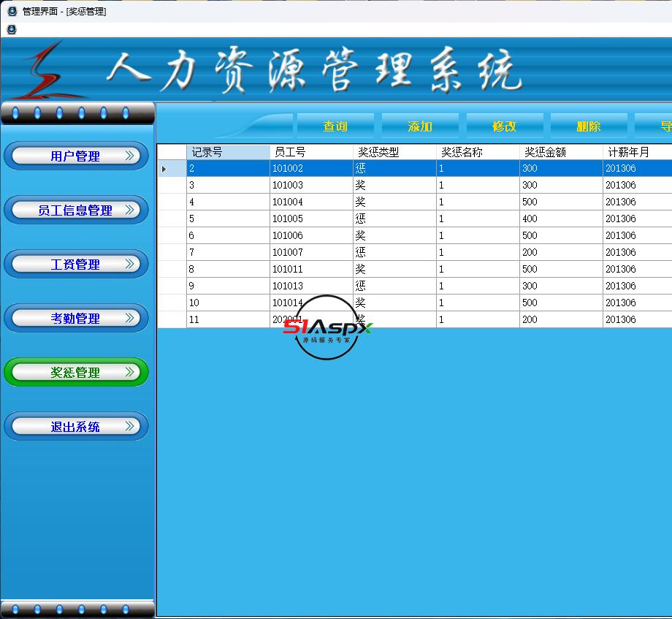Open the child window icon below the title bar
Image resolution: width=672 pixels, height=619 pixels.
coord(12,29)
